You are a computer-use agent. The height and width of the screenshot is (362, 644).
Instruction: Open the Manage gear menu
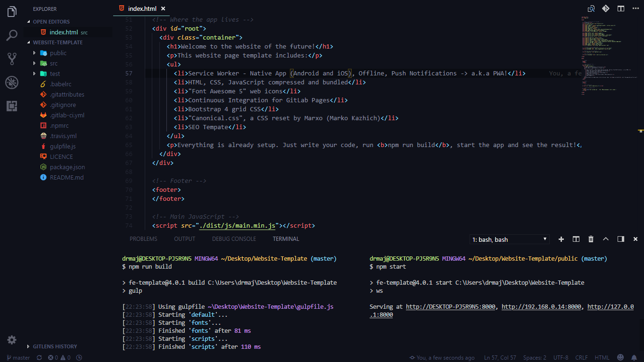coord(12,340)
